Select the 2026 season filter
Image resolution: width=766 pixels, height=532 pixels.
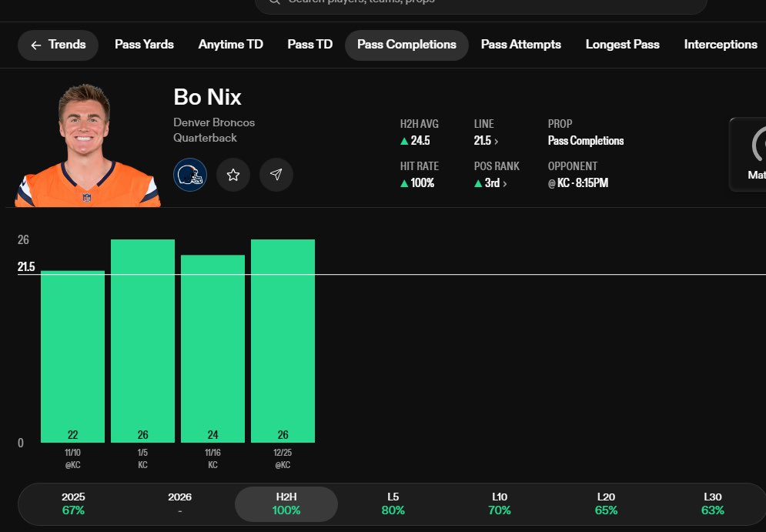pos(180,504)
